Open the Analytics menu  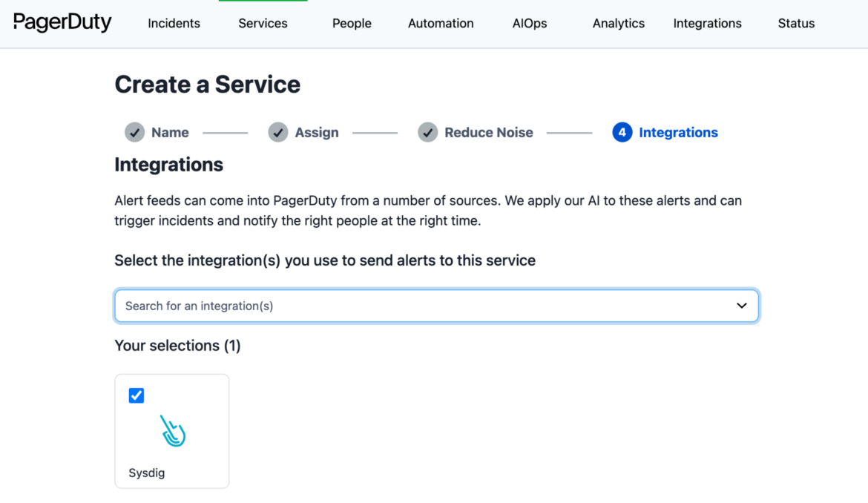[x=618, y=23]
